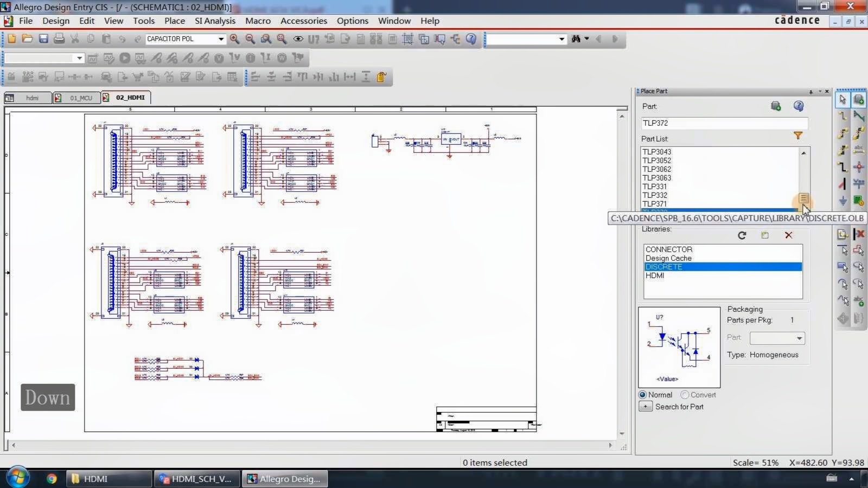Click the Part name input field

[724, 123]
